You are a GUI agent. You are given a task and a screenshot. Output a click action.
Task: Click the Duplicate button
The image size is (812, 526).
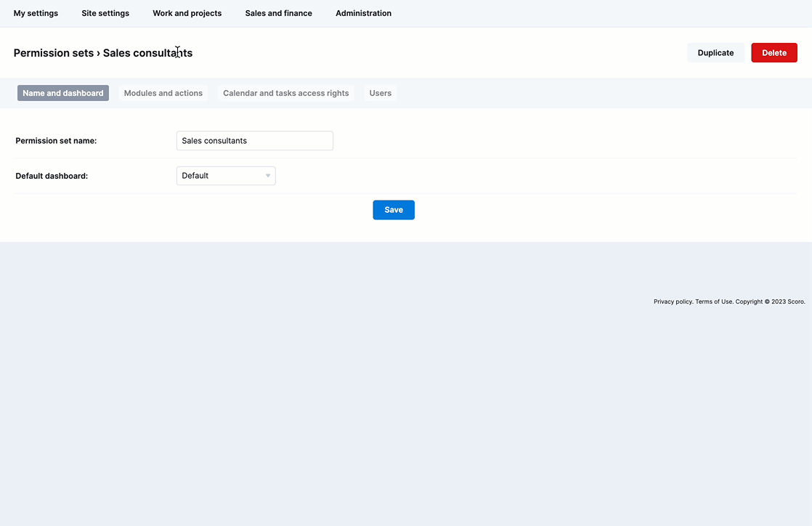(715, 53)
